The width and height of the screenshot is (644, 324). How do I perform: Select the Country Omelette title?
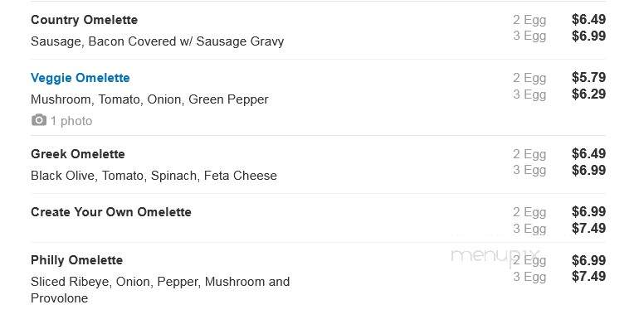(x=84, y=20)
